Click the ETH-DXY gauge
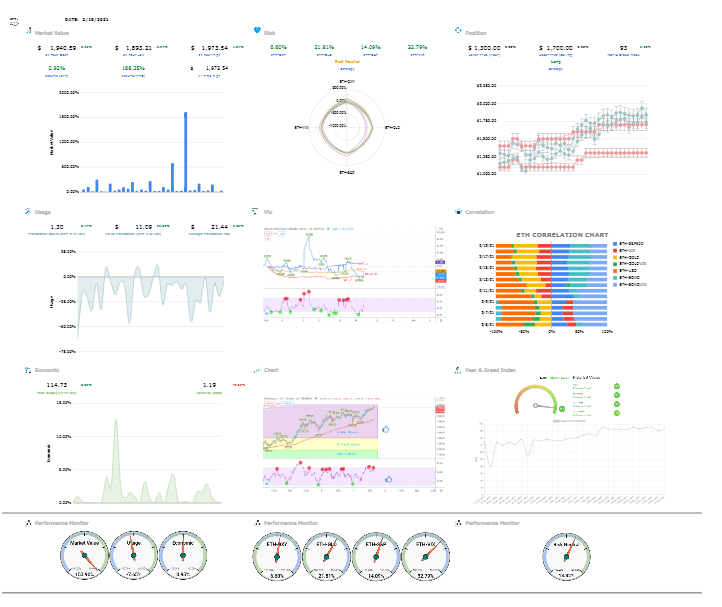Image resolution: width=722 pixels, height=607 pixels. [277, 556]
